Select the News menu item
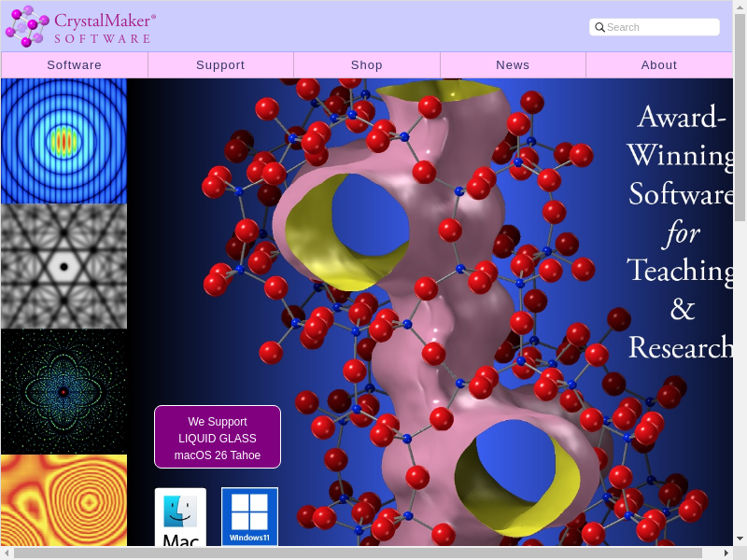Viewport: 747px width, 560px height. pyautogui.click(x=513, y=65)
